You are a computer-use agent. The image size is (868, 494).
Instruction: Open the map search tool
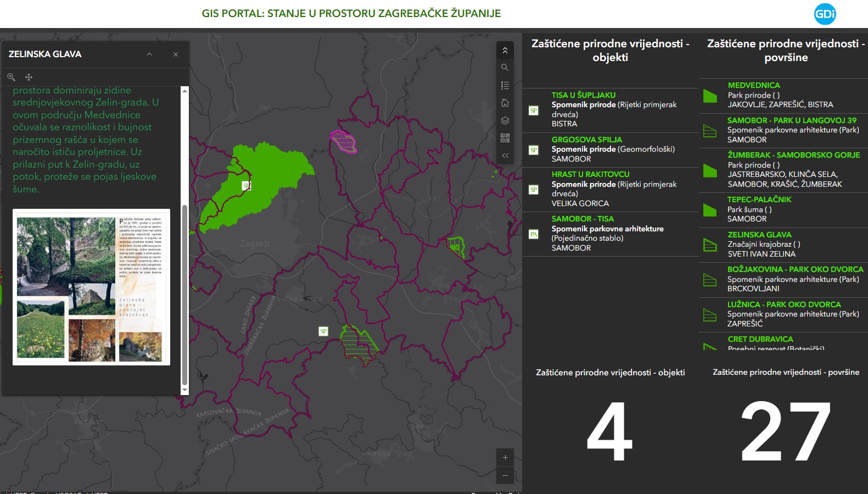click(505, 68)
